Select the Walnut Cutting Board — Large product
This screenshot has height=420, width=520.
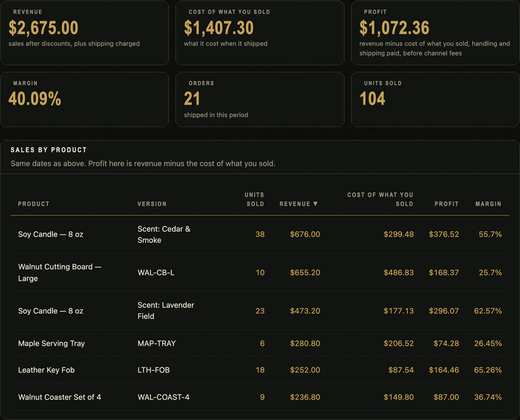pos(59,272)
